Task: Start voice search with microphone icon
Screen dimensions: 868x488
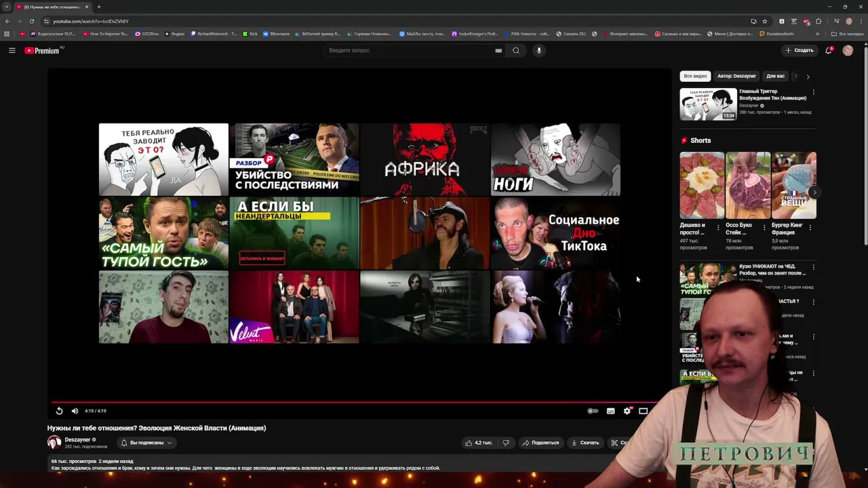Action: (x=539, y=50)
